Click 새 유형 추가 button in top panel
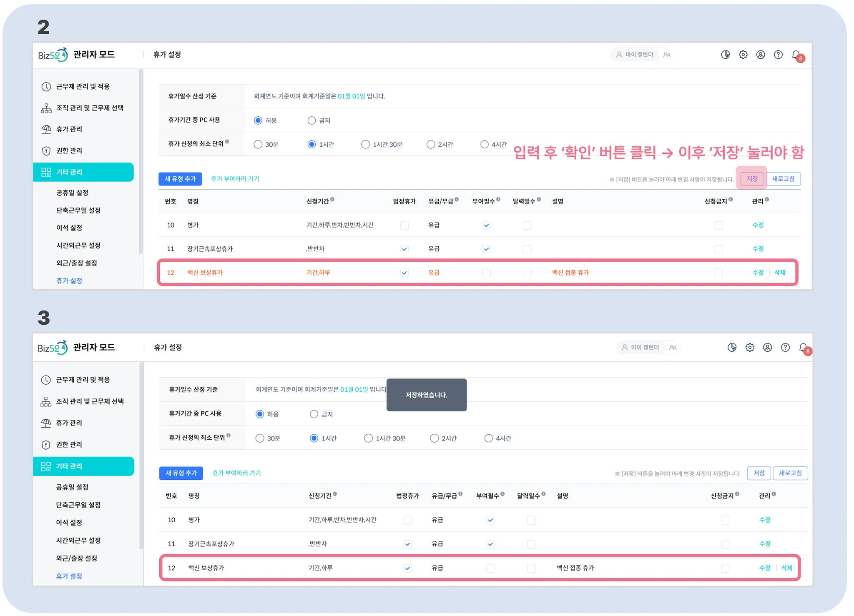This screenshot has width=854, height=616. 180,179
